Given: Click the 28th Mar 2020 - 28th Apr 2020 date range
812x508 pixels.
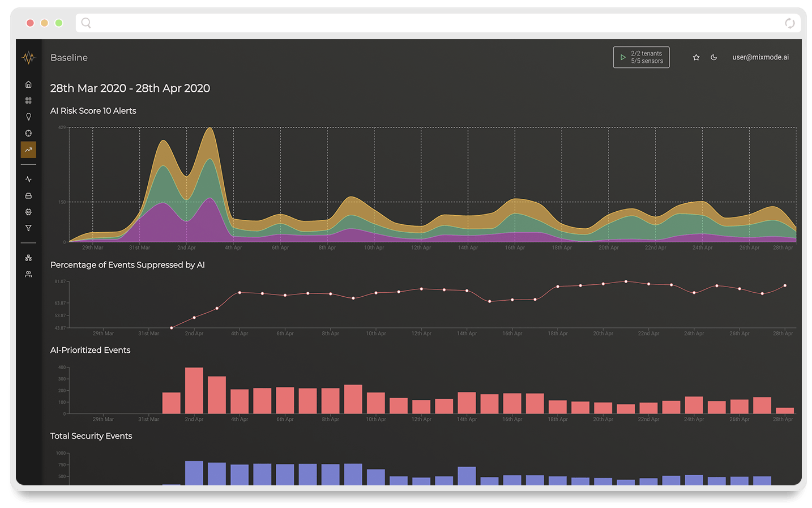Looking at the screenshot, I should click(x=130, y=88).
